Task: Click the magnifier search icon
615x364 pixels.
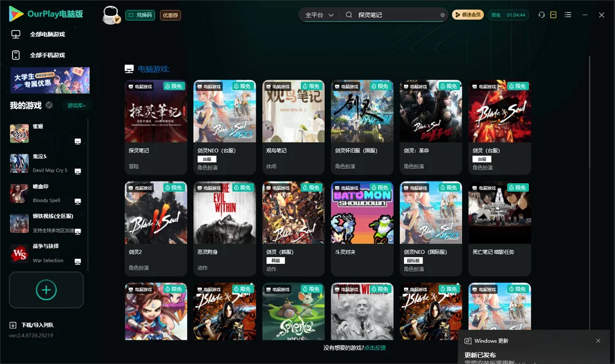Action: point(349,15)
